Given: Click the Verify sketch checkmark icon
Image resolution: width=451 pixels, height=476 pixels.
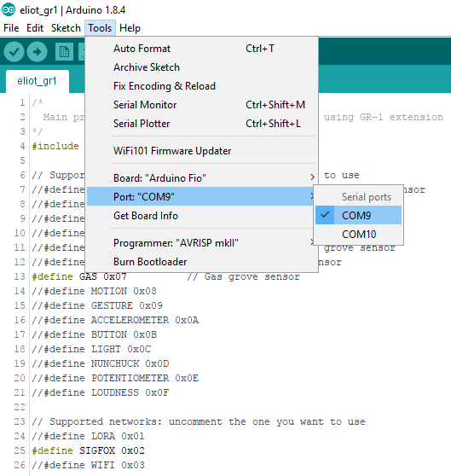Looking at the screenshot, I should coord(14,52).
